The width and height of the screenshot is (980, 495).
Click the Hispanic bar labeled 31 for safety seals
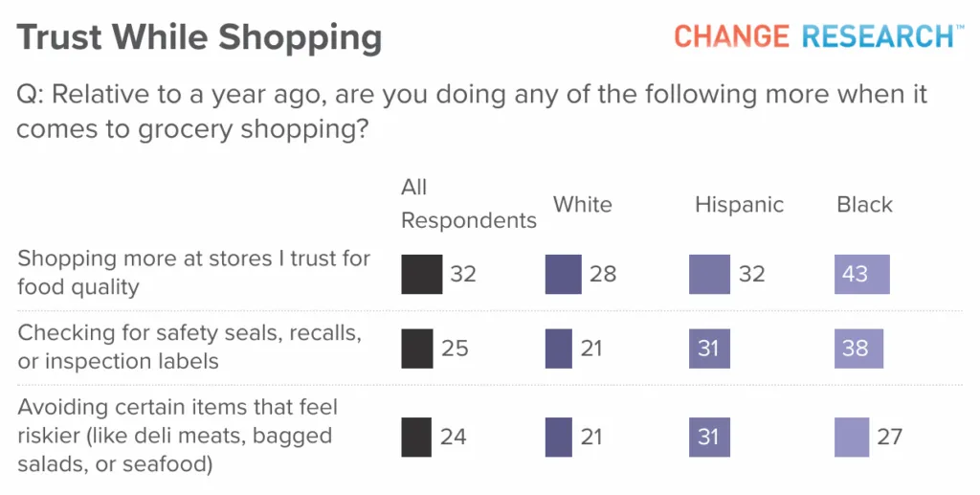coord(709,349)
